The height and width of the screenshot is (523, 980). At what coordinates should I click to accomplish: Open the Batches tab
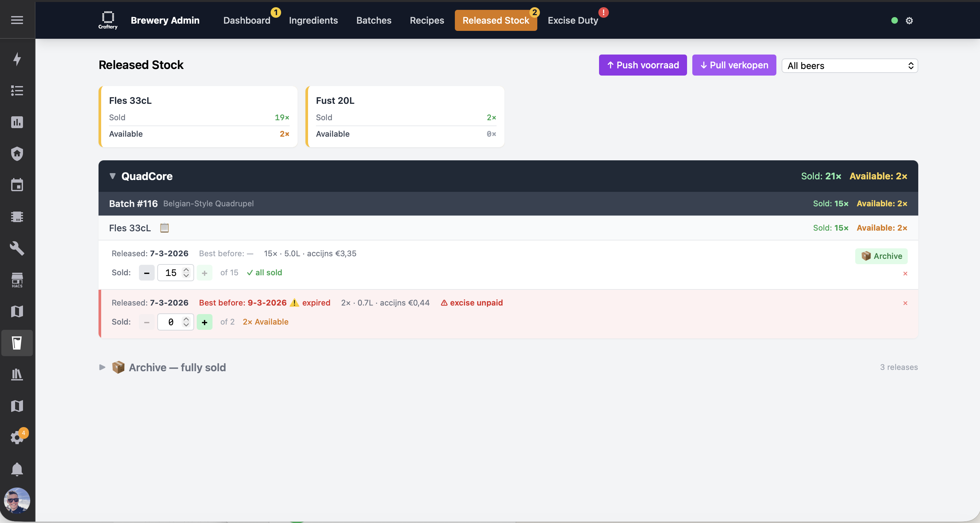click(374, 20)
